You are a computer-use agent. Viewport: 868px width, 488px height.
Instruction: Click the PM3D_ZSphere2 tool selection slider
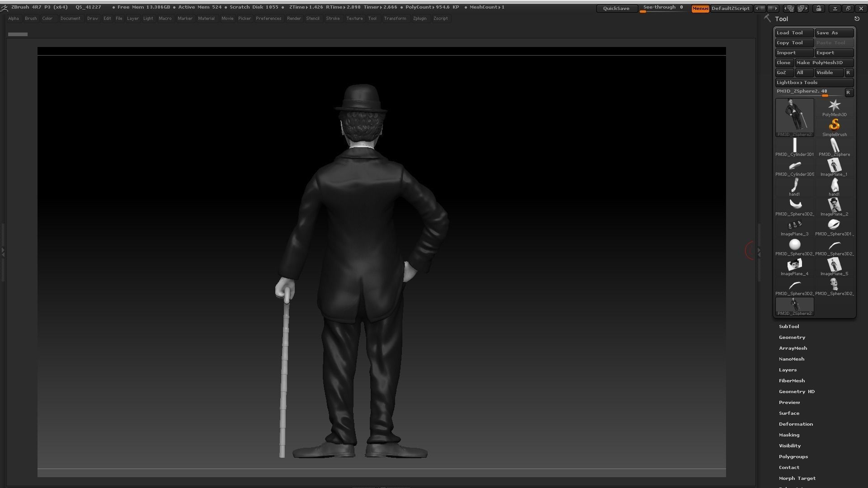(x=809, y=92)
